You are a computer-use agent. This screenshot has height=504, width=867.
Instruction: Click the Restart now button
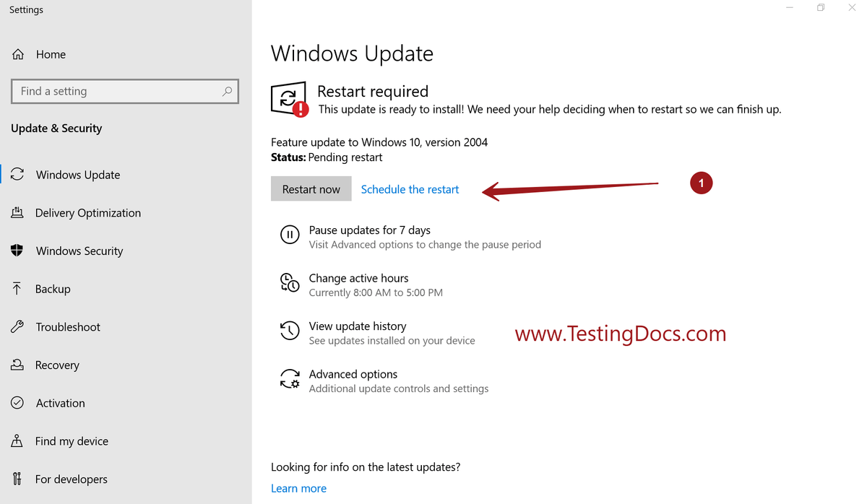[311, 188]
